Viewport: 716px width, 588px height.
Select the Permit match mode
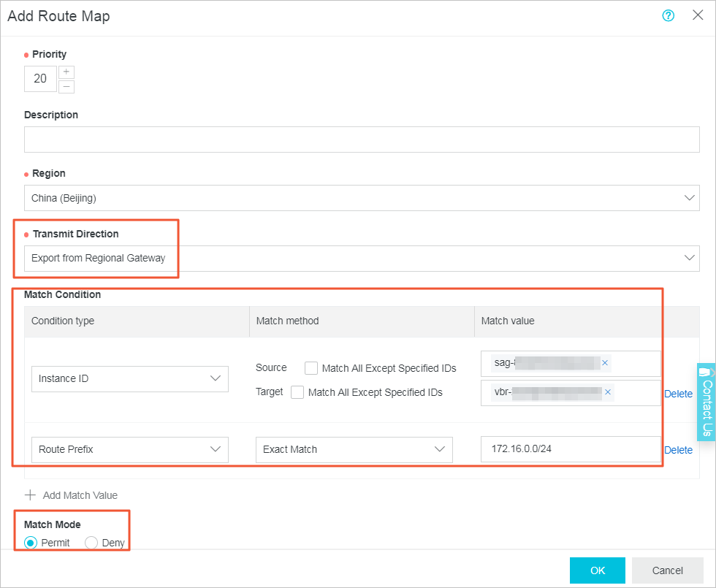(31, 543)
